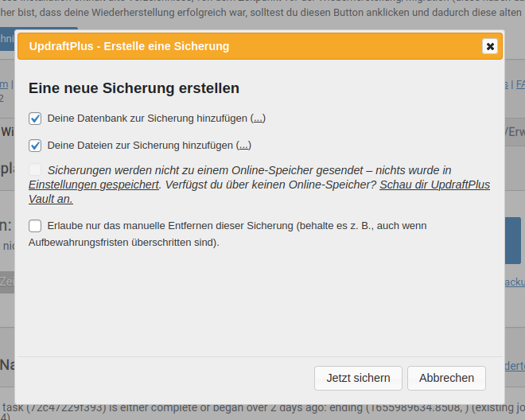The width and height of the screenshot is (525, 420).
Task: Expand file options link (...) after Dateien
Action: pyautogui.click(x=243, y=146)
